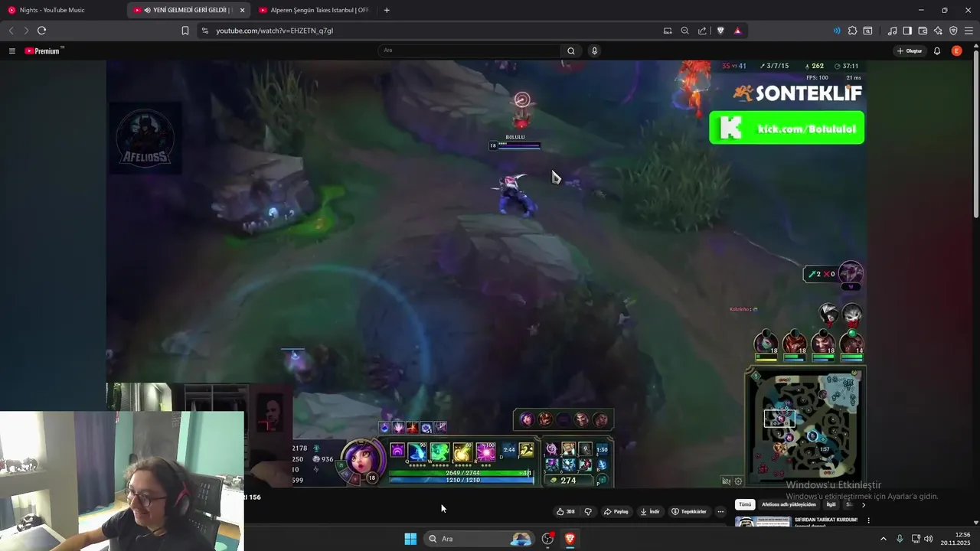The width and height of the screenshot is (980, 551).
Task: Show next filter chips arrow
Action: pos(863,504)
